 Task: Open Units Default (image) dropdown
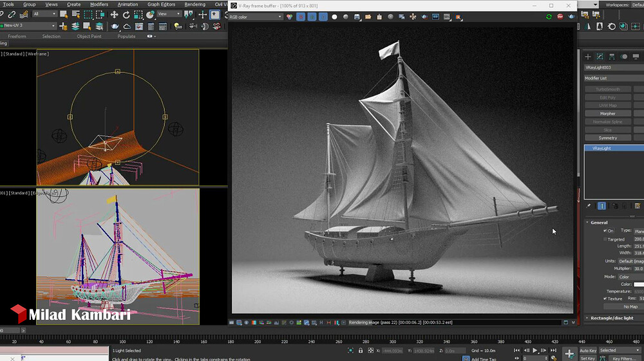coord(631,261)
